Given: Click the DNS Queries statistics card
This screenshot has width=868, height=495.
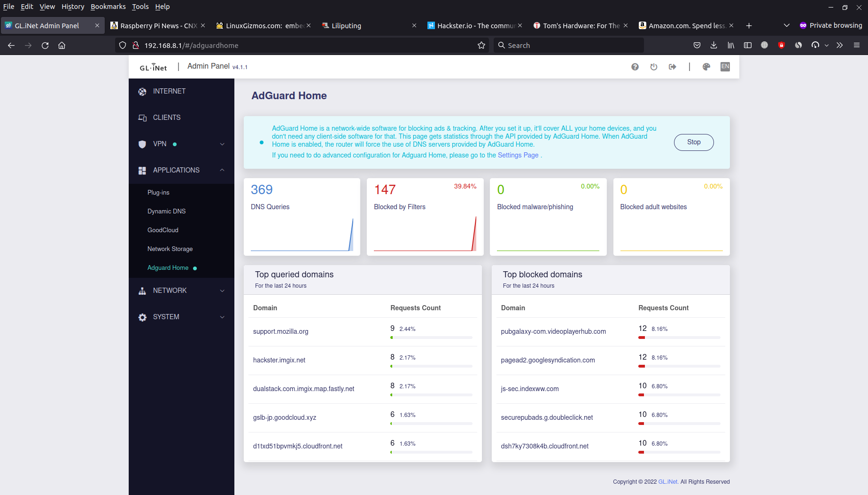Looking at the screenshot, I should 302,217.
